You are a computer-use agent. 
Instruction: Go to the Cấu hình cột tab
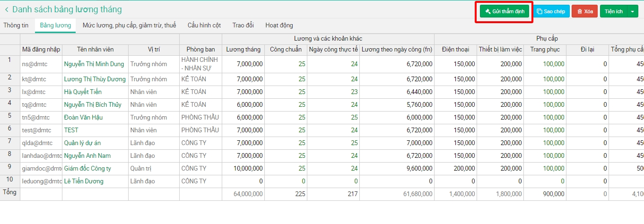(204, 26)
